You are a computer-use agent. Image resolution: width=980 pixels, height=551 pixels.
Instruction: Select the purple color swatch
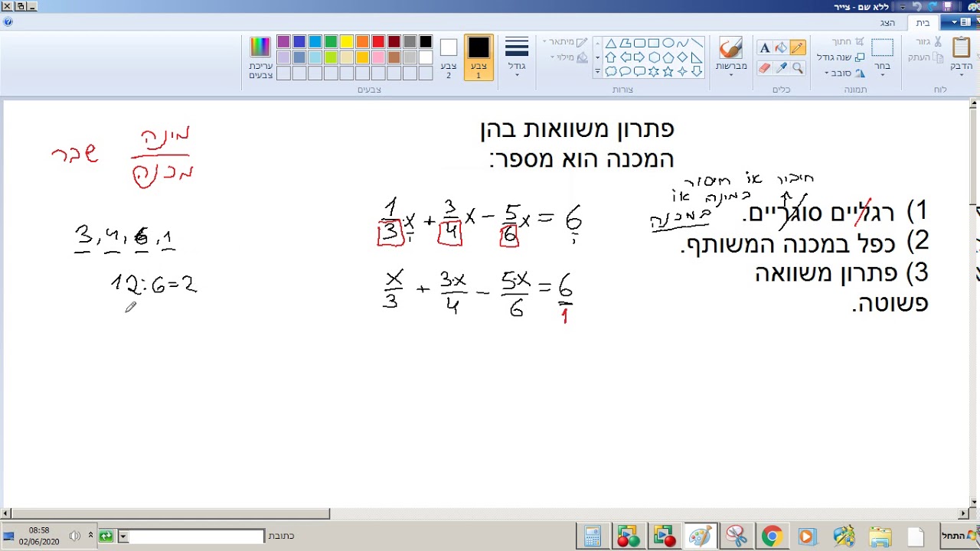[x=283, y=42]
